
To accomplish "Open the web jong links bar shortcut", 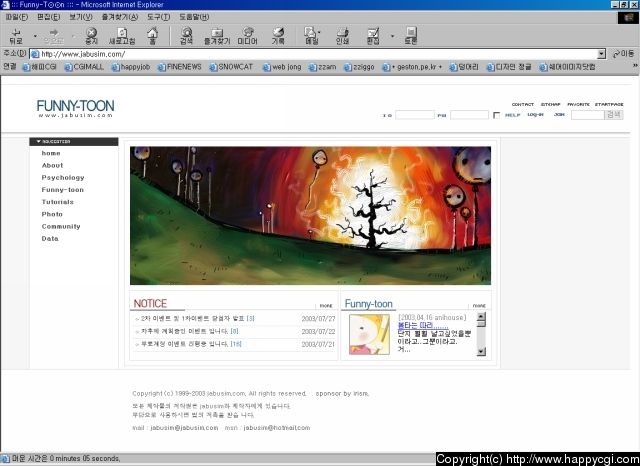I will [282, 67].
